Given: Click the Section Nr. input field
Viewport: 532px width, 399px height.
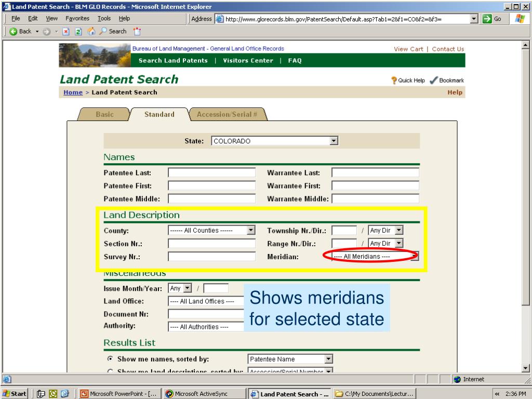Looking at the screenshot, I should coord(212,243).
